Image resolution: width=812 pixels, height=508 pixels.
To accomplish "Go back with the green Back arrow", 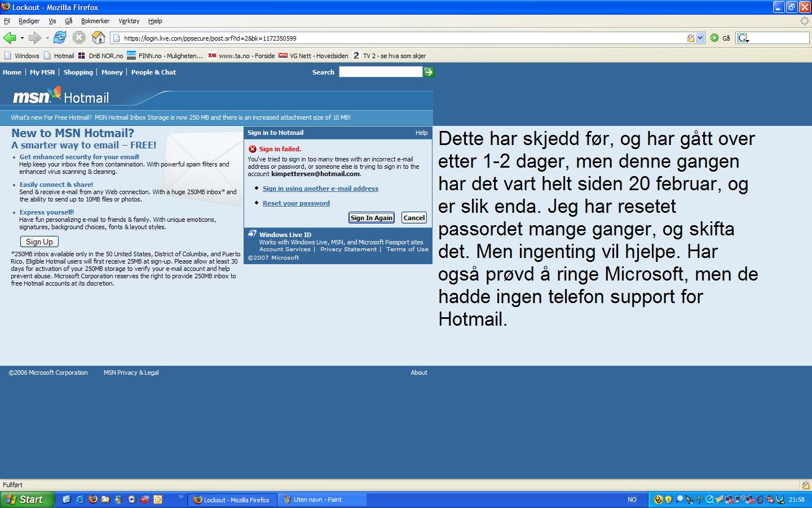I will pyautogui.click(x=10, y=38).
